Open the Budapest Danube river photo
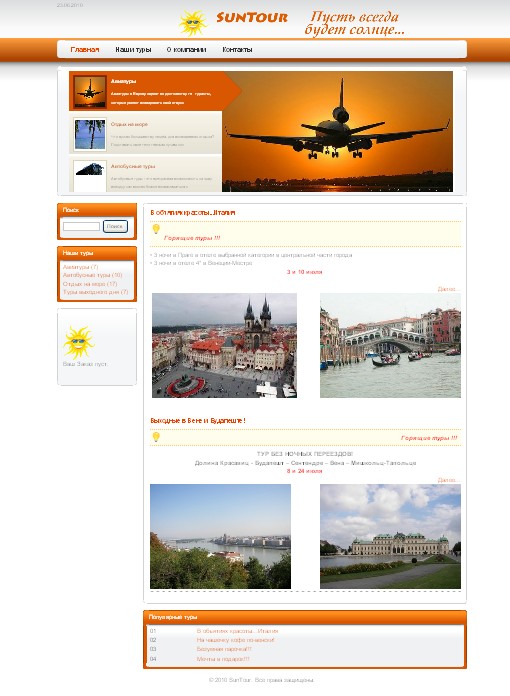This screenshot has height=696, width=510. pos(220,536)
